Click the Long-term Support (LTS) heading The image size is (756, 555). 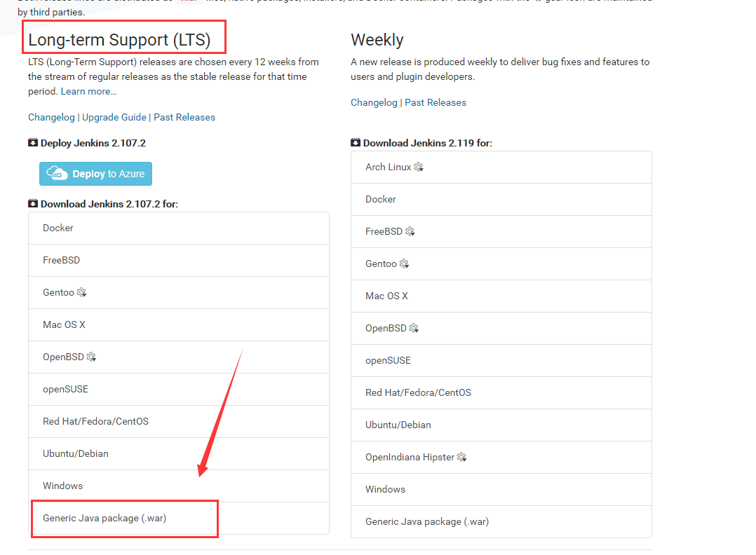click(x=119, y=39)
